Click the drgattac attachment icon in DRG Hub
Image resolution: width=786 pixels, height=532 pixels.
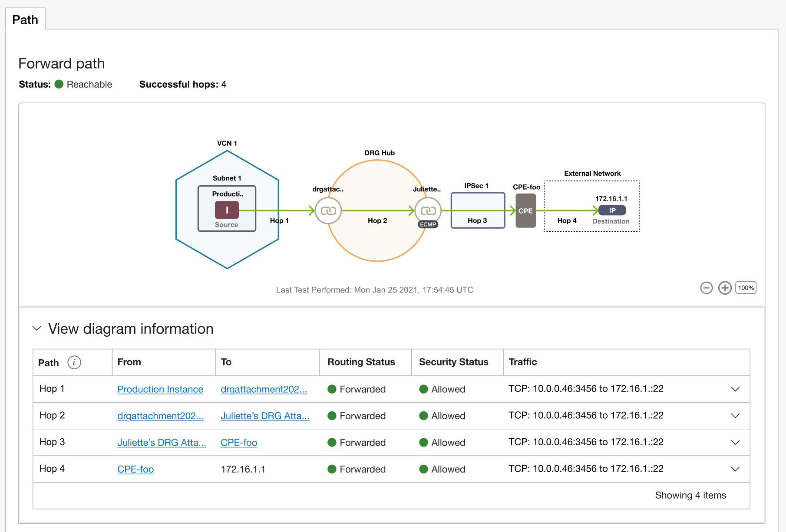click(x=328, y=210)
